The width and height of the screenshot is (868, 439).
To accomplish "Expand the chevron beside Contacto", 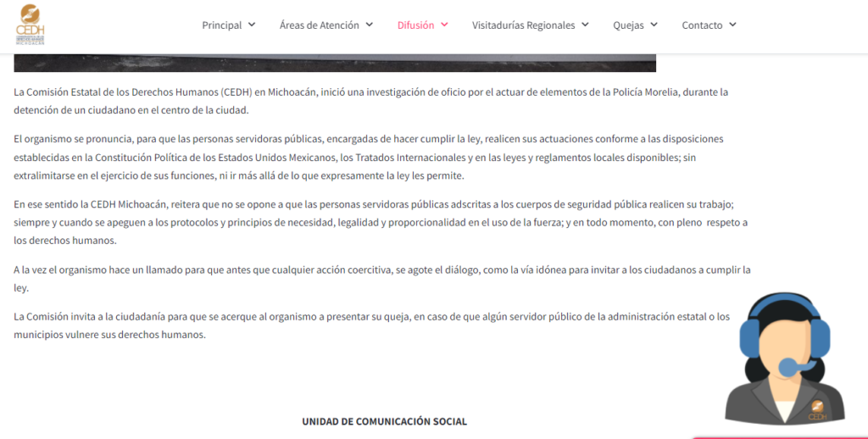I will 732,25.
